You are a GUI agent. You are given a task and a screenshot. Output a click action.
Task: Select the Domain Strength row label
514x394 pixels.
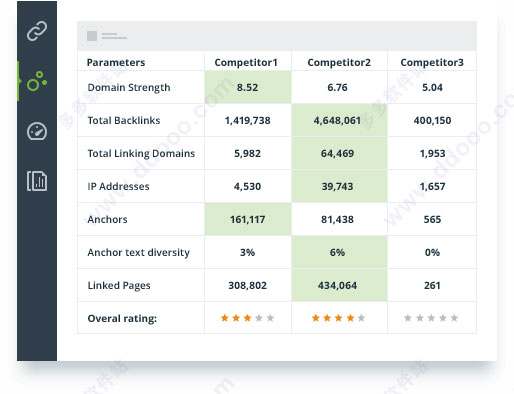[129, 87]
